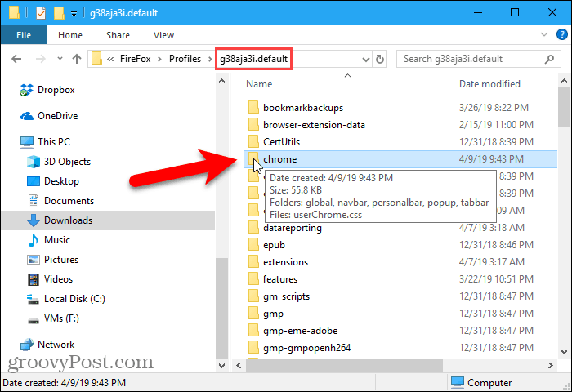Click the 3/22/19 10:51 PM date cell
This screenshot has height=392, width=572.
pyautogui.click(x=496, y=279)
